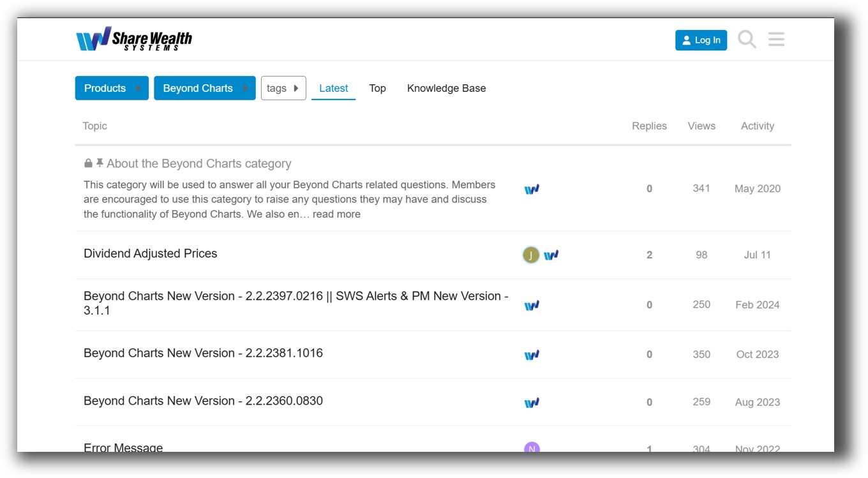The width and height of the screenshot is (868, 478).
Task: Expand the Products category dropdown
Action: tap(112, 88)
